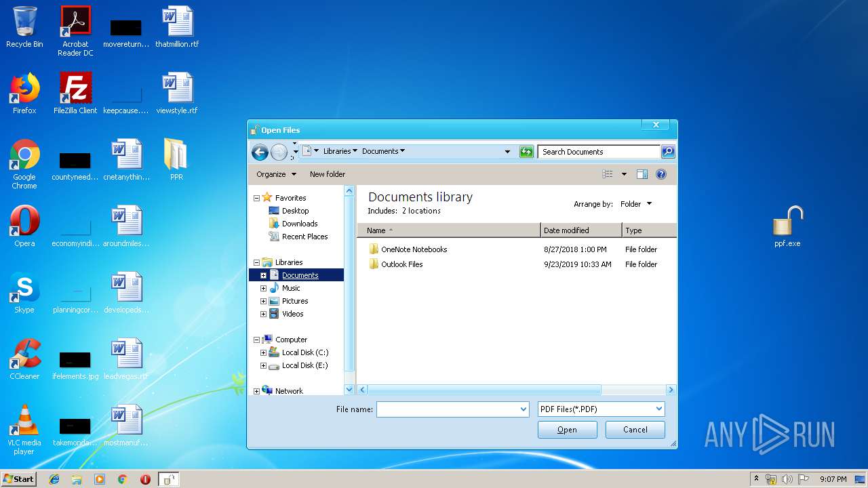Sort by Date modified column header
This screenshot has width=868, height=488.
click(581, 230)
